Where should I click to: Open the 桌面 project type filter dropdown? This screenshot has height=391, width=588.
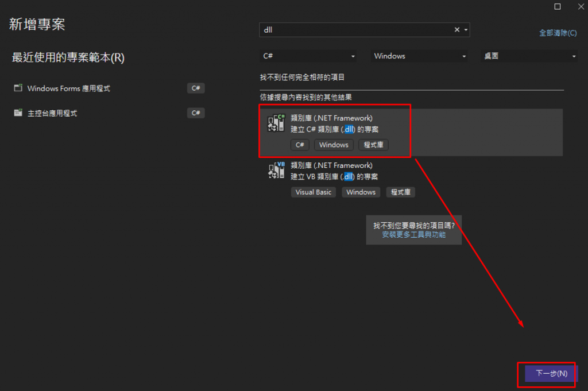click(529, 56)
